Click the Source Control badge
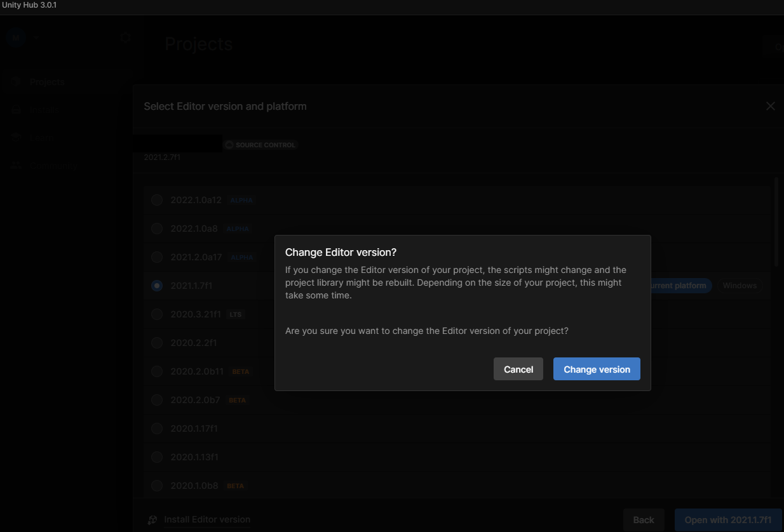The width and height of the screenshot is (784, 532). (260, 144)
